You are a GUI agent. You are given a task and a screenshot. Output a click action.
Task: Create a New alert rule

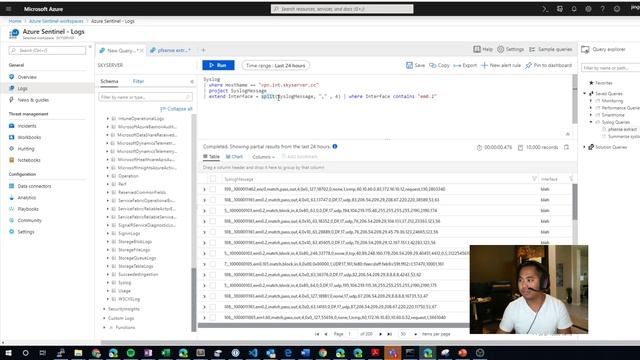pos(501,65)
